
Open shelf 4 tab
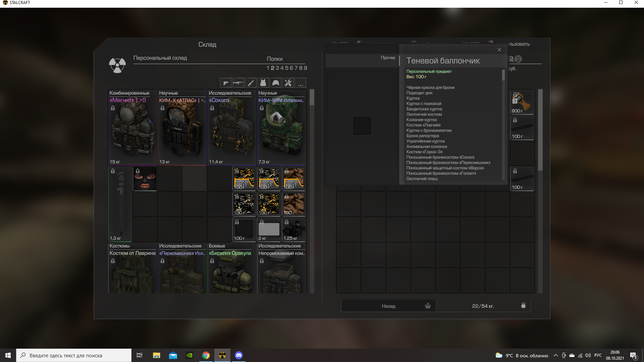[x=282, y=68]
